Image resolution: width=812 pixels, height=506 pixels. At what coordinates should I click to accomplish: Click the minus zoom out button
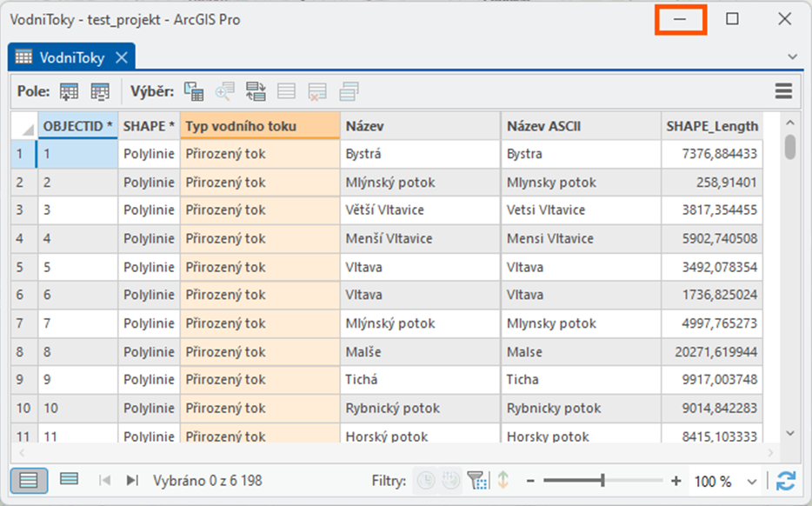point(530,481)
